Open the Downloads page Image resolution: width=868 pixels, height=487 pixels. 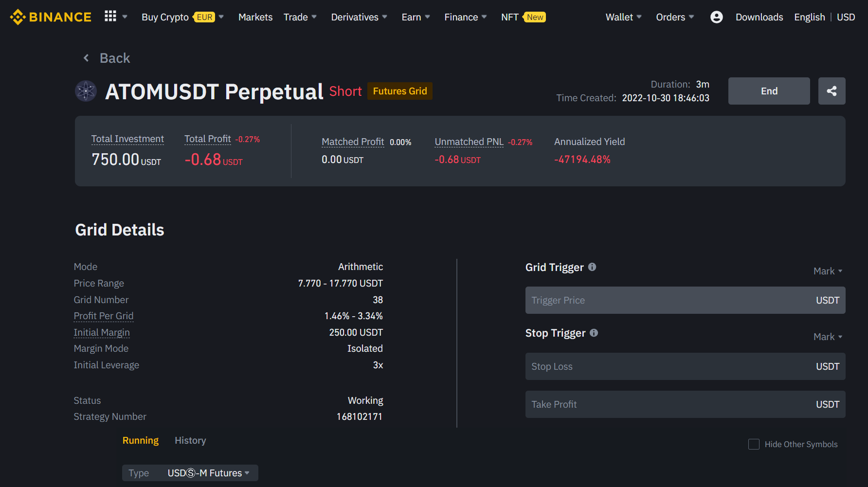pos(759,17)
